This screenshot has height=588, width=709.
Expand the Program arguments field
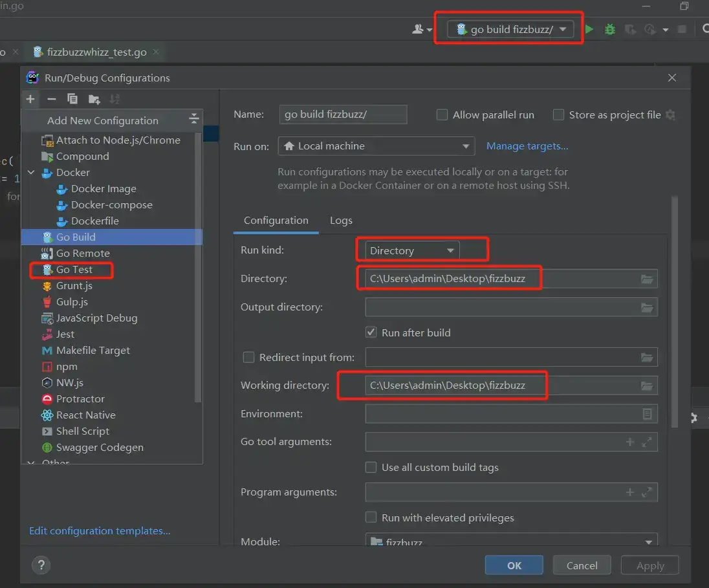[647, 492]
